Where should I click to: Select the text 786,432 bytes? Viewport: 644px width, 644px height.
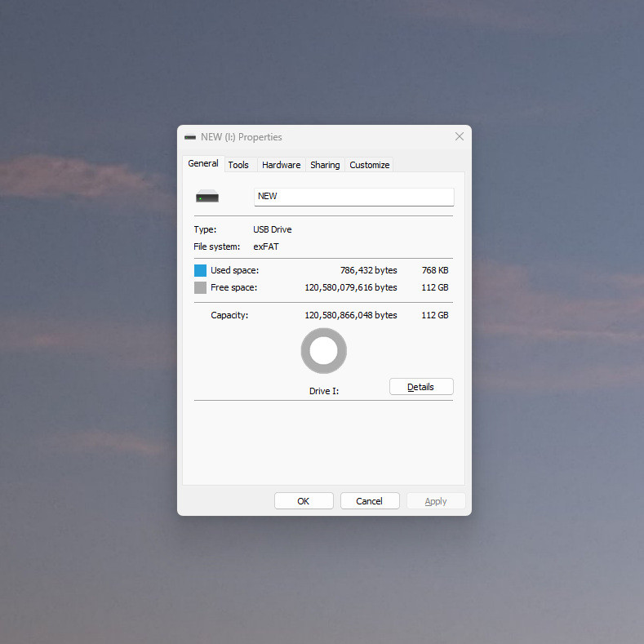pyautogui.click(x=368, y=270)
